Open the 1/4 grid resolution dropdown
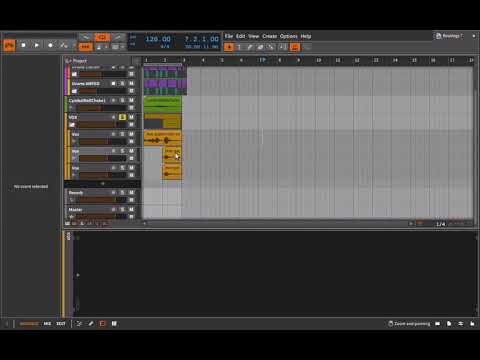Viewport: 480px width, 360px height. 440,224
